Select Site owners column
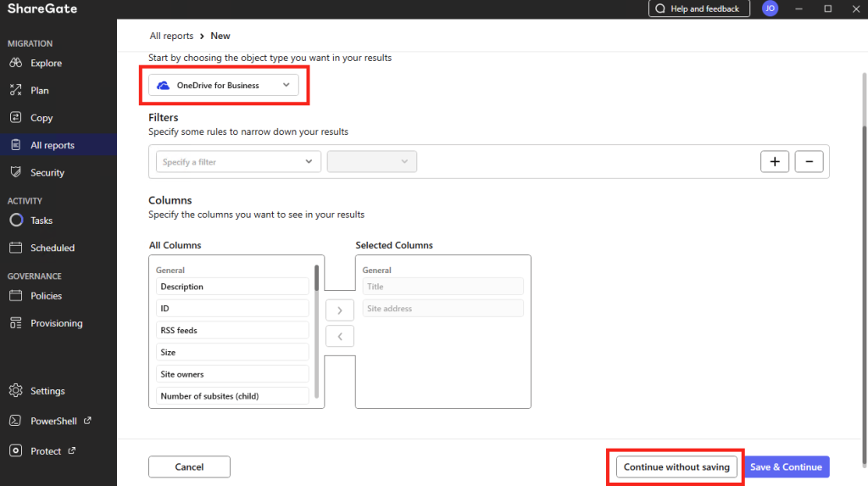 pyautogui.click(x=232, y=374)
